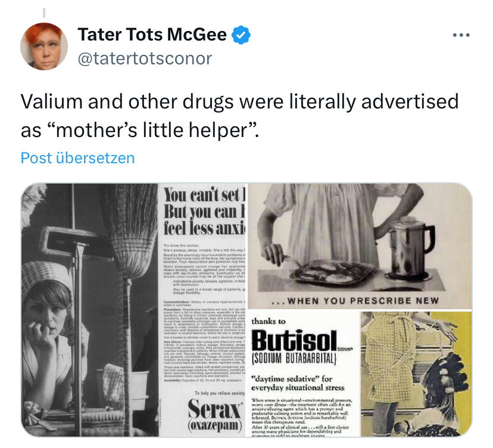Open the Butisol sodium ad image
493x448 pixels.
(360, 374)
